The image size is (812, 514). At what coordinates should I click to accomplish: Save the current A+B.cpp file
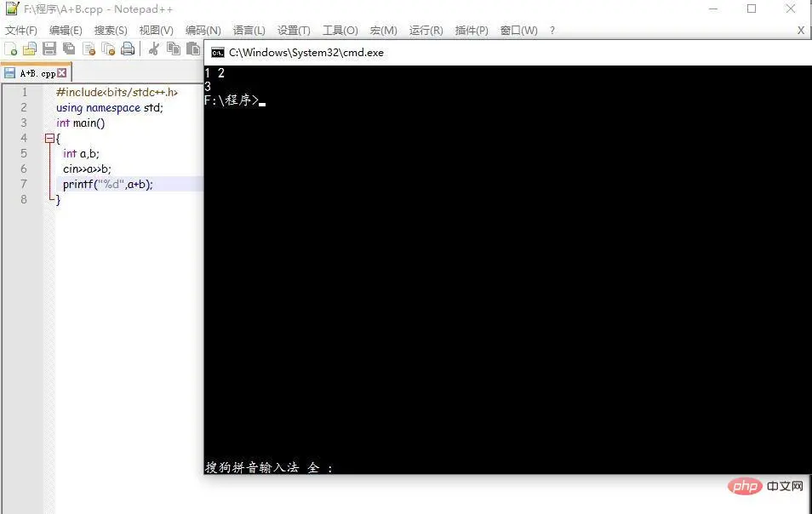pyautogui.click(x=50, y=49)
